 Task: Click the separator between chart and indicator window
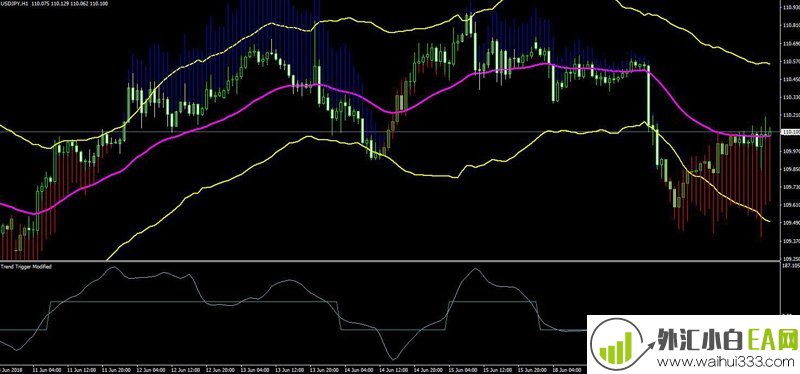[390, 261]
